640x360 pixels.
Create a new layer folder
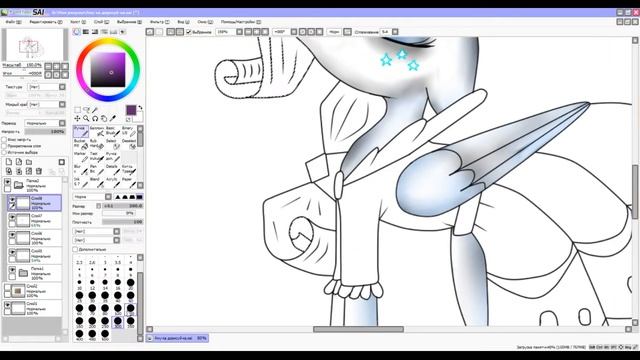click(29, 162)
